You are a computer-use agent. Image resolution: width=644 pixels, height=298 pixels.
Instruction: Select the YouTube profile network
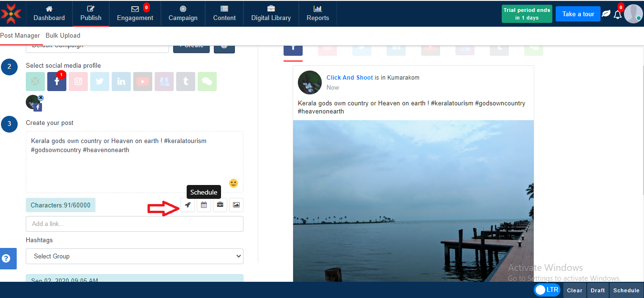click(x=143, y=82)
